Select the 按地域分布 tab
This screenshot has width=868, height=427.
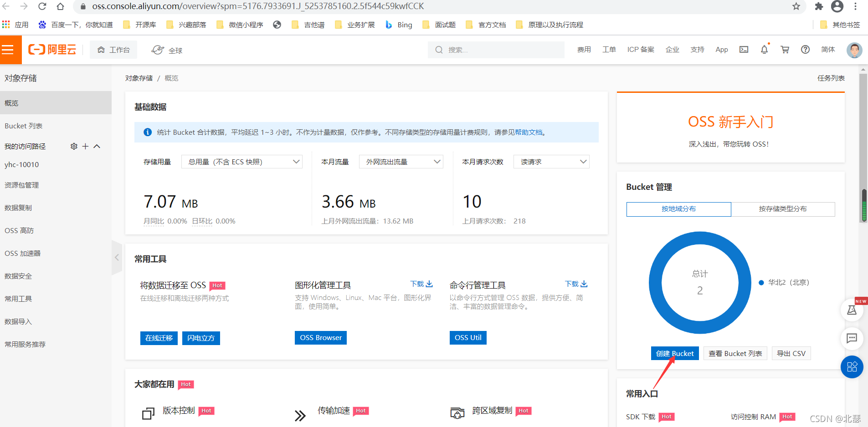pos(679,209)
